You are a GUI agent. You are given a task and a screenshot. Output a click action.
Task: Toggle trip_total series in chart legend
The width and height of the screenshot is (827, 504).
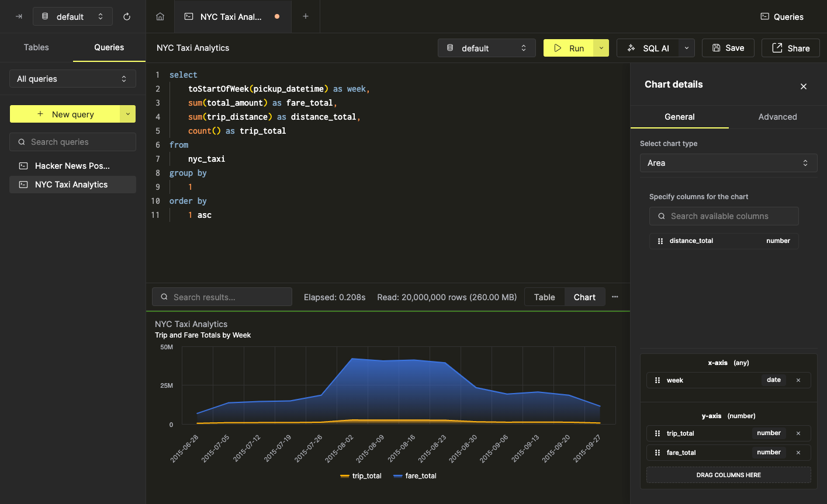[x=361, y=476]
